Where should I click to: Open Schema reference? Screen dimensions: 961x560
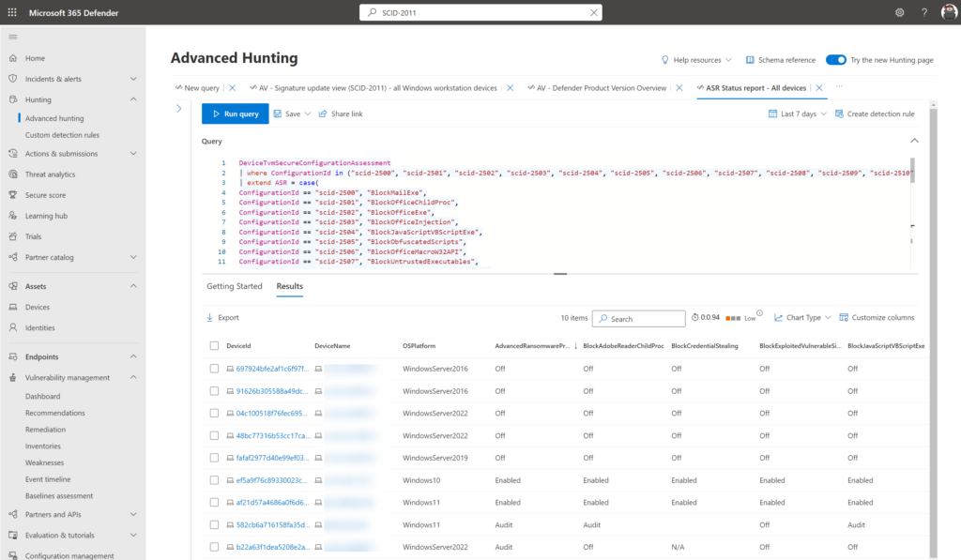[x=780, y=60]
